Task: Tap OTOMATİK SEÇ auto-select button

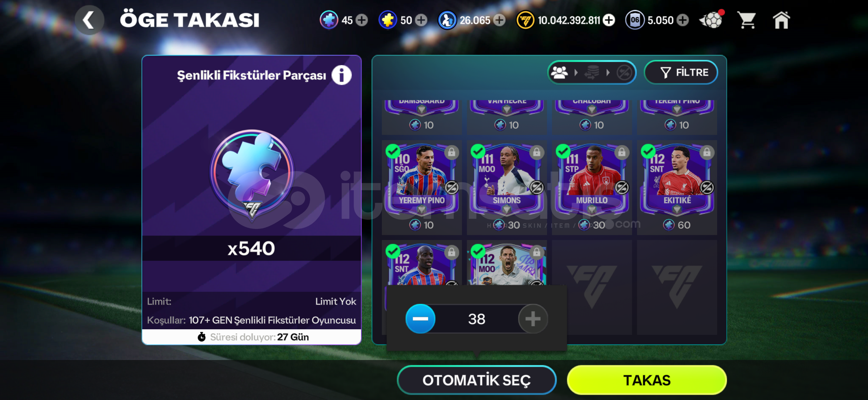Action: pos(476,380)
